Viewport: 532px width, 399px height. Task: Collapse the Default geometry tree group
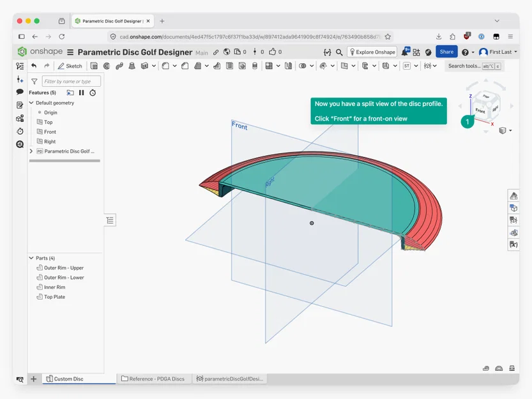pyautogui.click(x=31, y=103)
